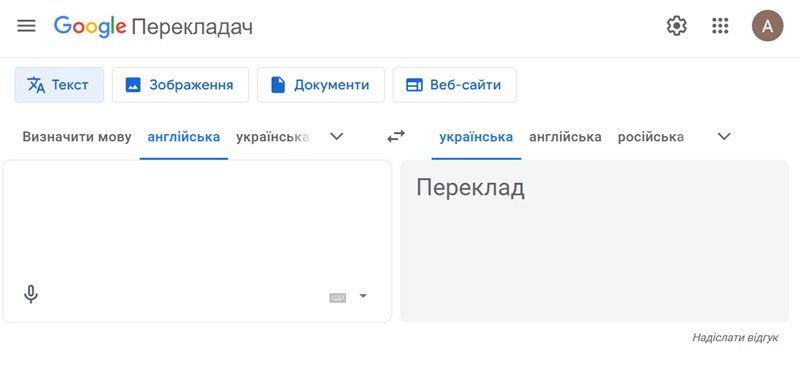The width and height of the screenshot is (800, 384).
Task: Switch to Веб-сайти translation mode
Action: (x=455, y=85)
